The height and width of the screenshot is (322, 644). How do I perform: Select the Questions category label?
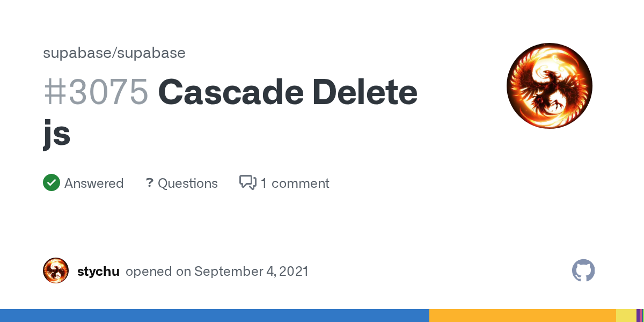pyautogui.click(x=188, y=184)
